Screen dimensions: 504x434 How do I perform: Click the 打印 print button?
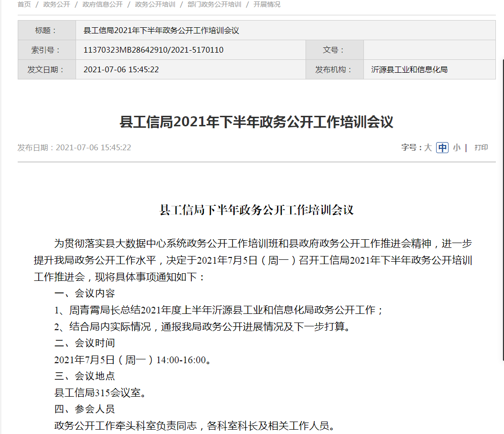click(481, 147)
